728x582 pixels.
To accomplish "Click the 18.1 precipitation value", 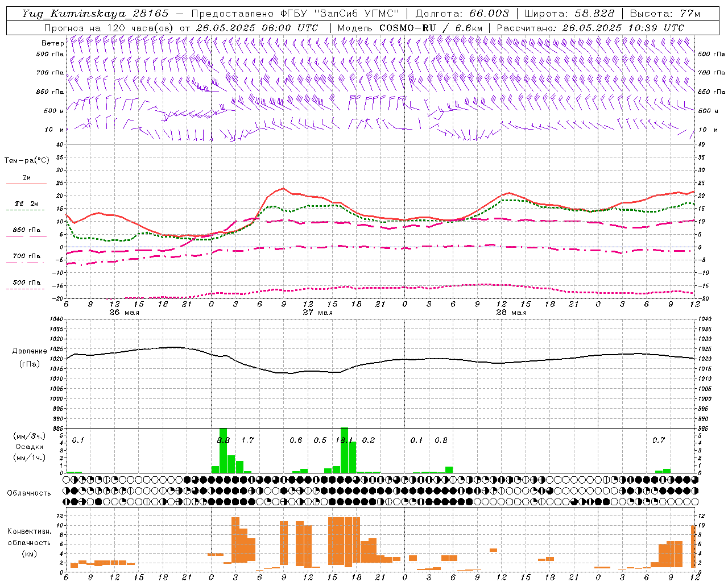I will (345, 440).
